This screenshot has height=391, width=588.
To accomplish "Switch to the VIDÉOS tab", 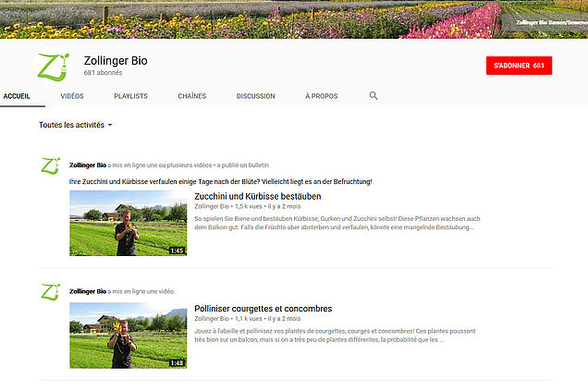I will (72, 96).
